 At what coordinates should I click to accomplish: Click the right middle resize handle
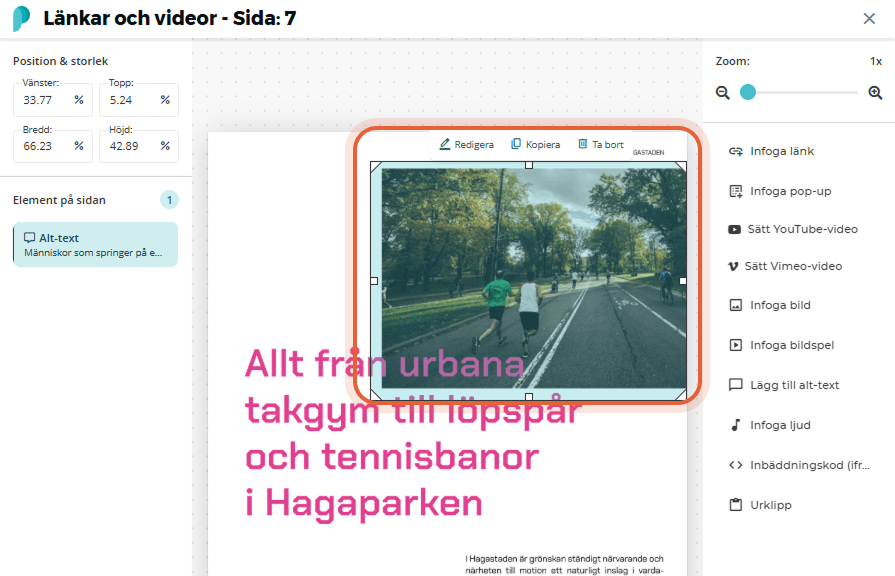click(x=683, y=281)
